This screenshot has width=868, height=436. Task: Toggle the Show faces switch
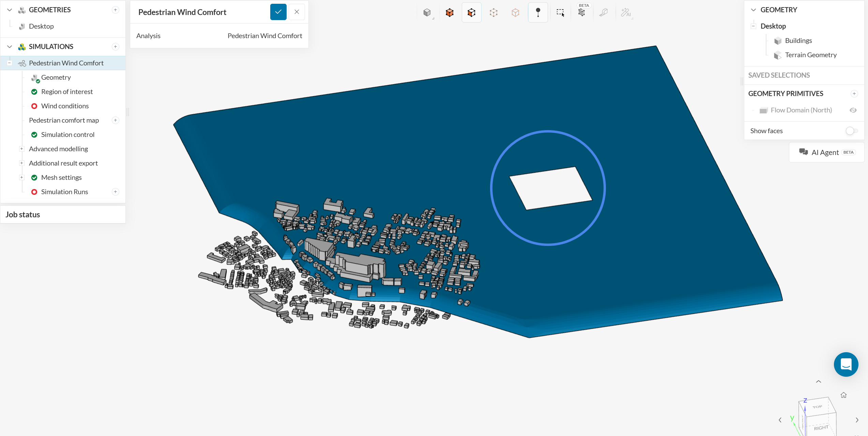coord(852,131)
